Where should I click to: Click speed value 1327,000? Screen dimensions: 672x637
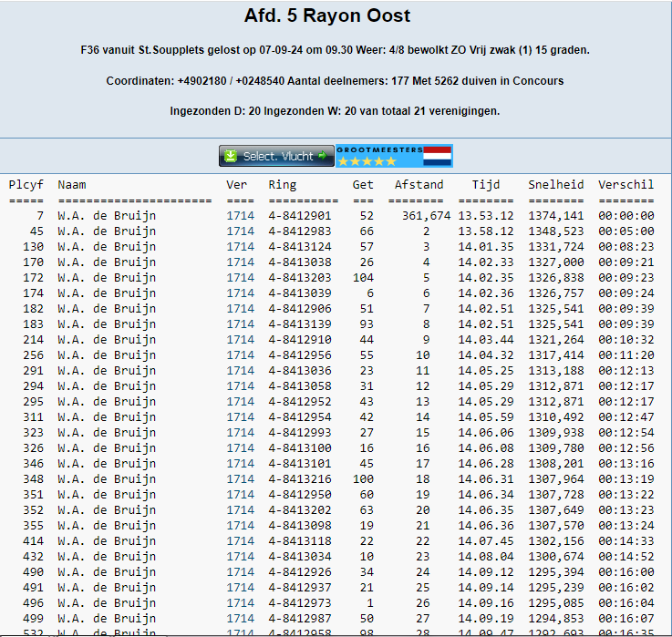556,262
